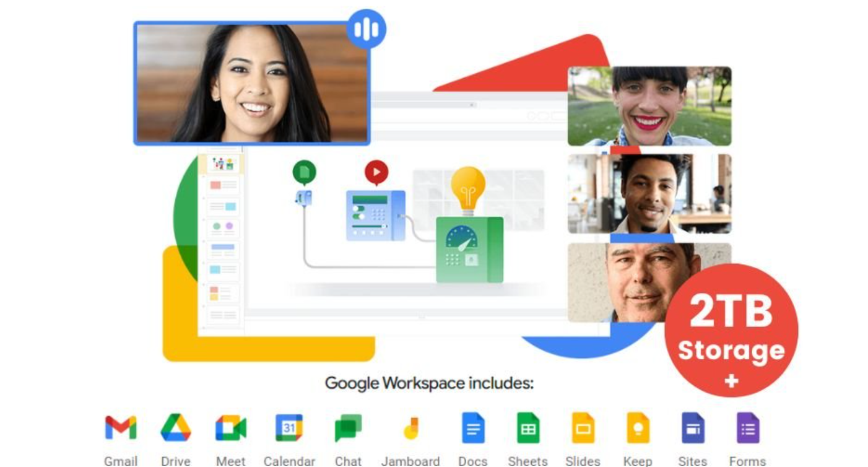868x467 pixels.
Task: Click the red 2TB Storage badge
Action: pyautogui.click(x=731, y=330)
